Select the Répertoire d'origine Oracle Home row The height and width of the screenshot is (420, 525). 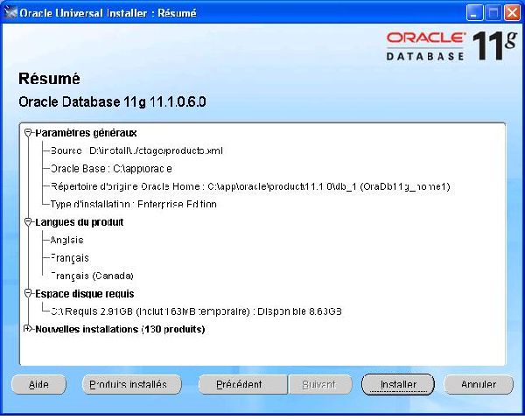(250, 186)
